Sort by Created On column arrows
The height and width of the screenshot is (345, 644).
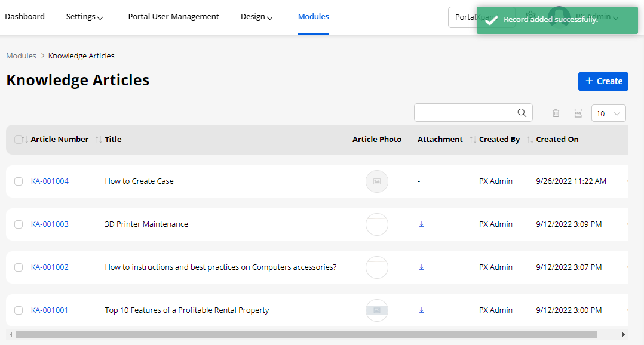point(530,140)
